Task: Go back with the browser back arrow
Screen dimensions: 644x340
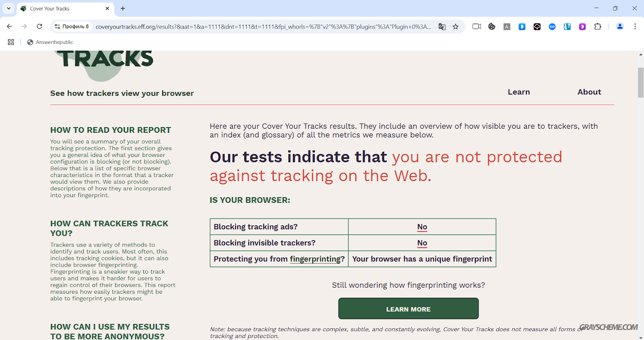Action: [9, 27]
